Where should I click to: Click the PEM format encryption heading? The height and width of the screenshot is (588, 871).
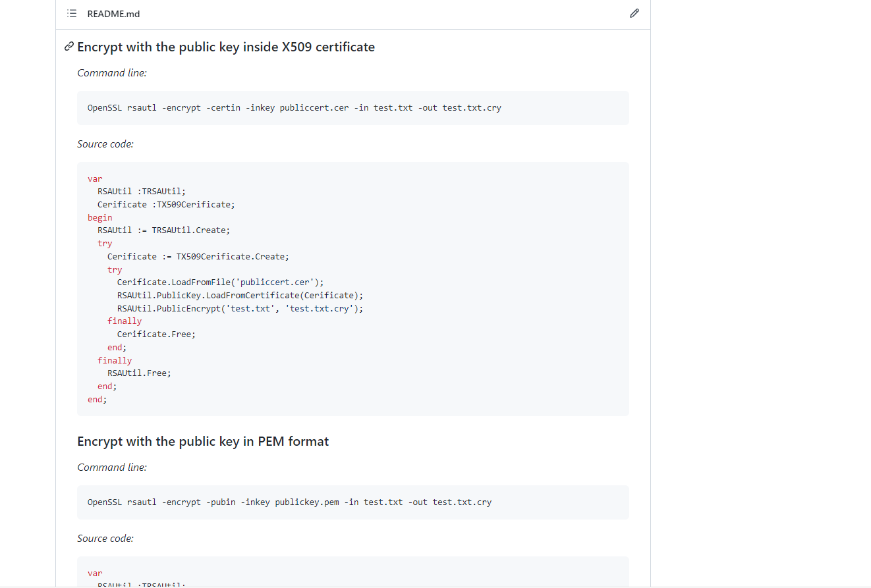203,441
